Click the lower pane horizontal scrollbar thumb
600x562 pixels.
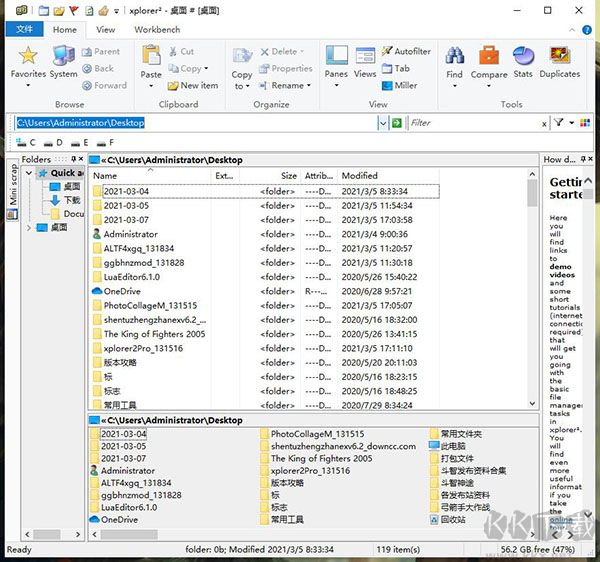(129, 534)
